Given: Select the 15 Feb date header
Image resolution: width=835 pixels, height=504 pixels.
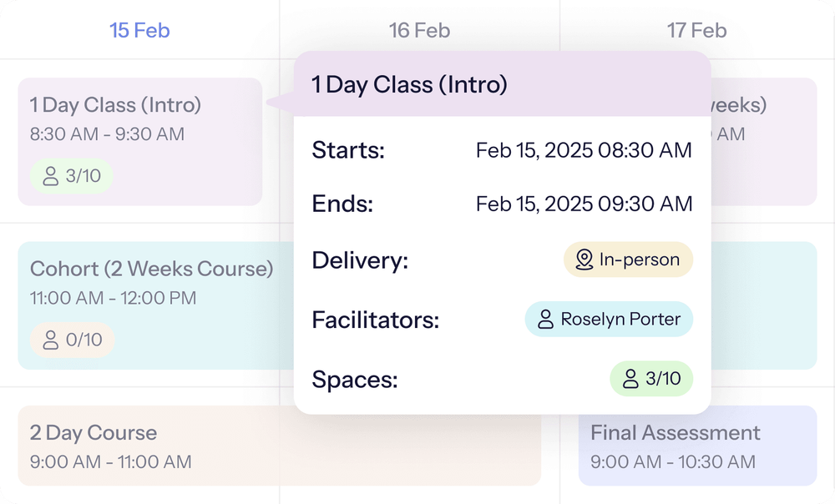Looking at the screenshot, I should click(x=139, y=30).
